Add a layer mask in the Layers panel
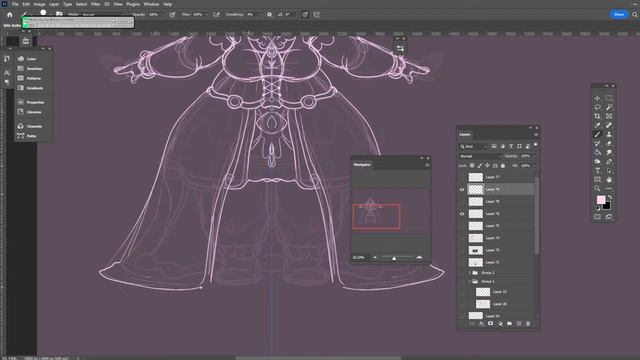 tap(491, 324)
